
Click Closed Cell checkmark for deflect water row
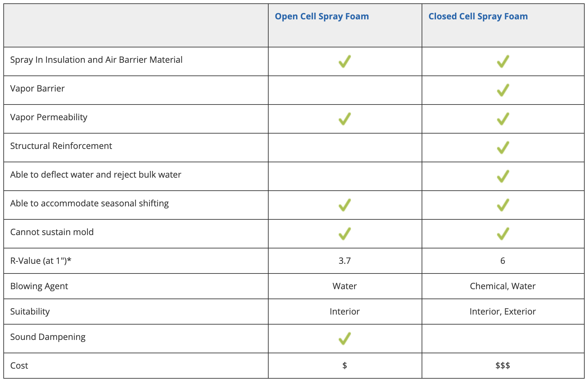[x=502, y=176]
